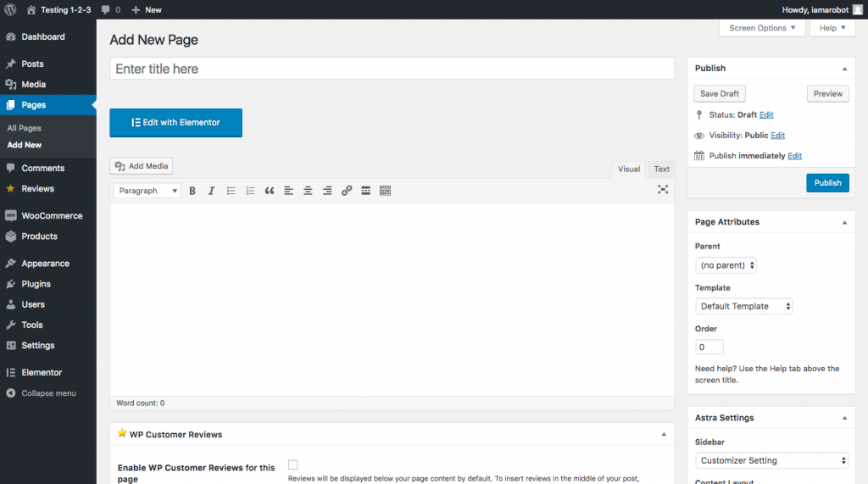Open the Comments sidebar menu
The height and width of the screenshot is (484, 868).
coord(48,168)
